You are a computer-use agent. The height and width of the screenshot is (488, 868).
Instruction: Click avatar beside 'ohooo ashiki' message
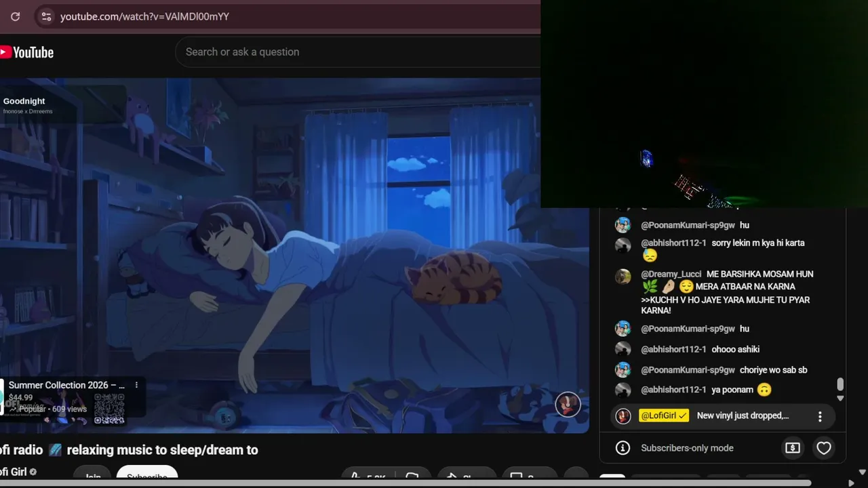click(623, 350)
